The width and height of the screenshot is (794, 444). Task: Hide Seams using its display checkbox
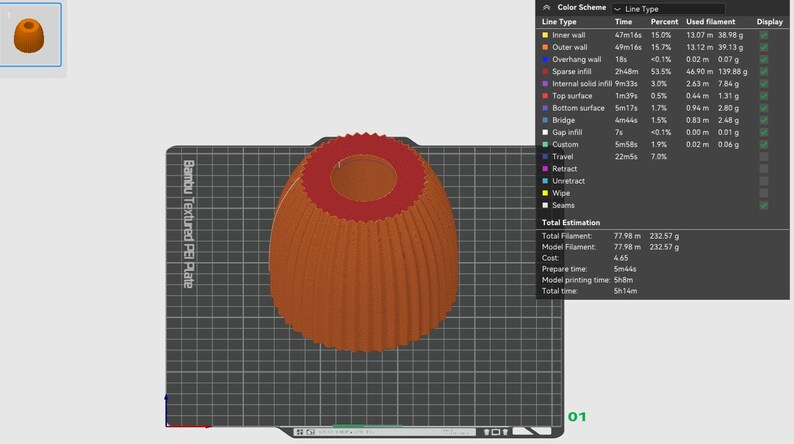[x=764, y=206]
